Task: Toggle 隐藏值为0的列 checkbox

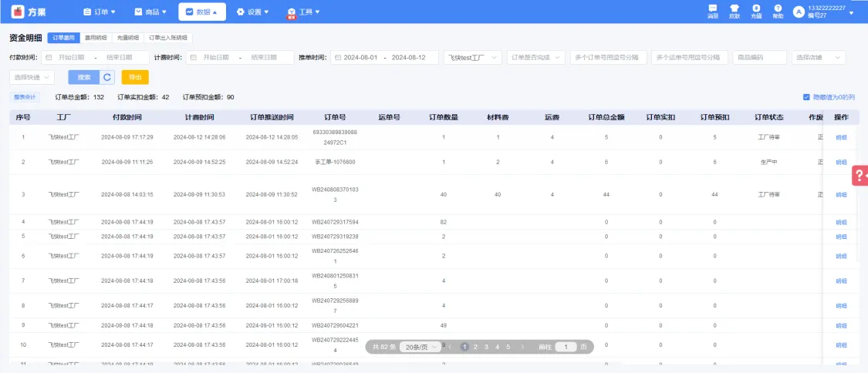Action: coord(806,97)
